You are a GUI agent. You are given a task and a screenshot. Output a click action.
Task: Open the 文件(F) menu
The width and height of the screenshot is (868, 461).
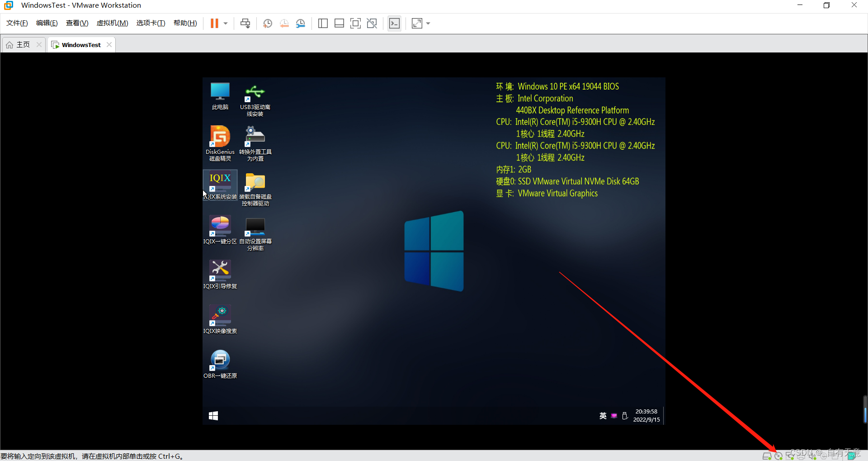pos(17,23)
